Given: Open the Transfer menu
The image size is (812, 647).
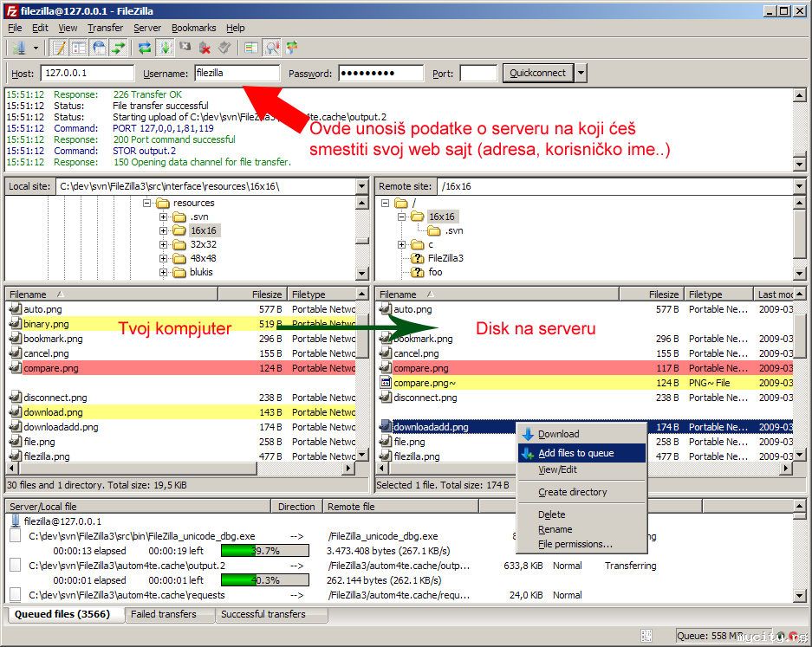Looking at the screenshot, I should 105,28.
